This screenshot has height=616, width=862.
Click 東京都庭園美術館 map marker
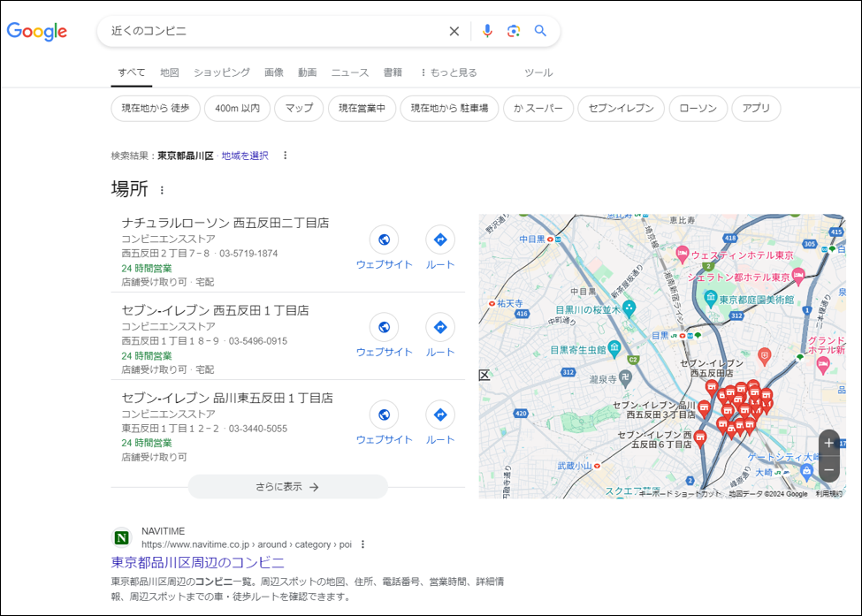710,299
